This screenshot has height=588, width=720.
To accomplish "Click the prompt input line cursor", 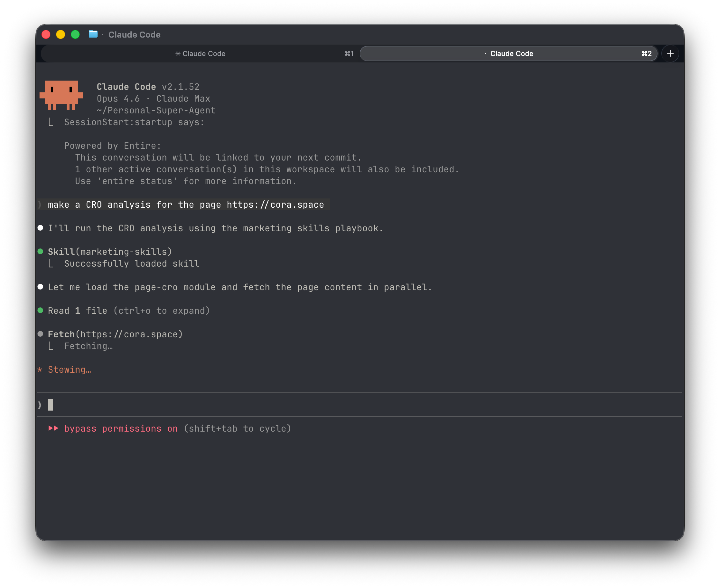I will pyautogui.click(x=50, y=405).
